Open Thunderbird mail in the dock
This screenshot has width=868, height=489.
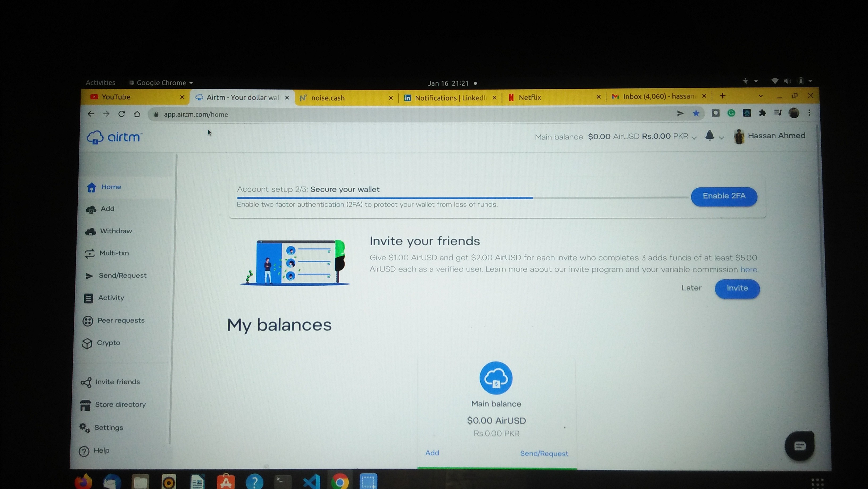(x=112, y=482)
